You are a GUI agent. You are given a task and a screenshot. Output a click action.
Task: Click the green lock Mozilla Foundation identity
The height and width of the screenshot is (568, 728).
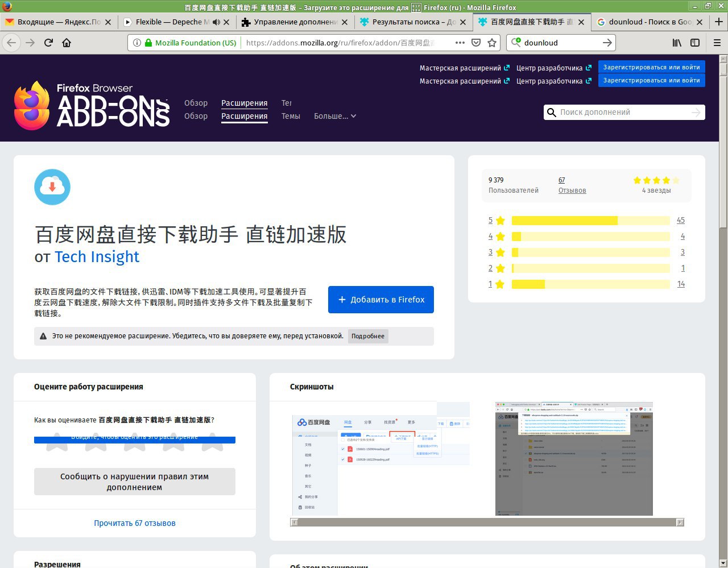tap(191, 43)
